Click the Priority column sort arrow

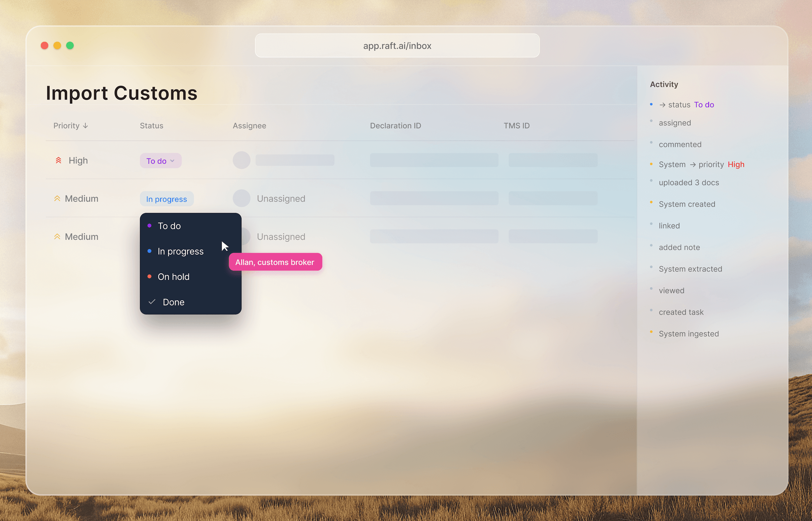86,126
